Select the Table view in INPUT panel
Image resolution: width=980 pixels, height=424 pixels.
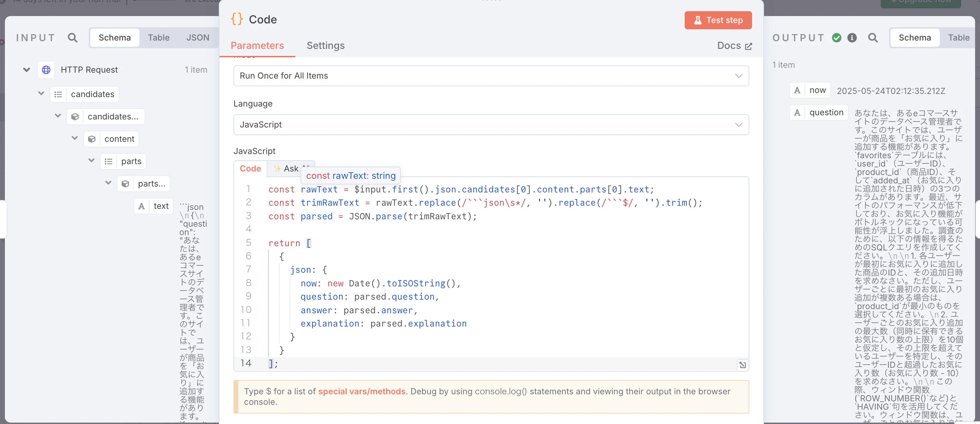[159, 38]
